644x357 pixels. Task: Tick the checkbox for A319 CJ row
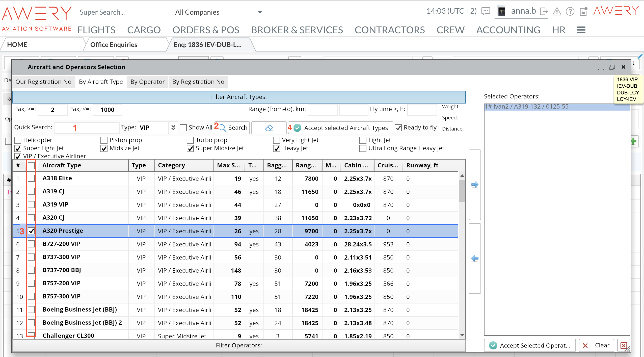(x=31, y=192)
